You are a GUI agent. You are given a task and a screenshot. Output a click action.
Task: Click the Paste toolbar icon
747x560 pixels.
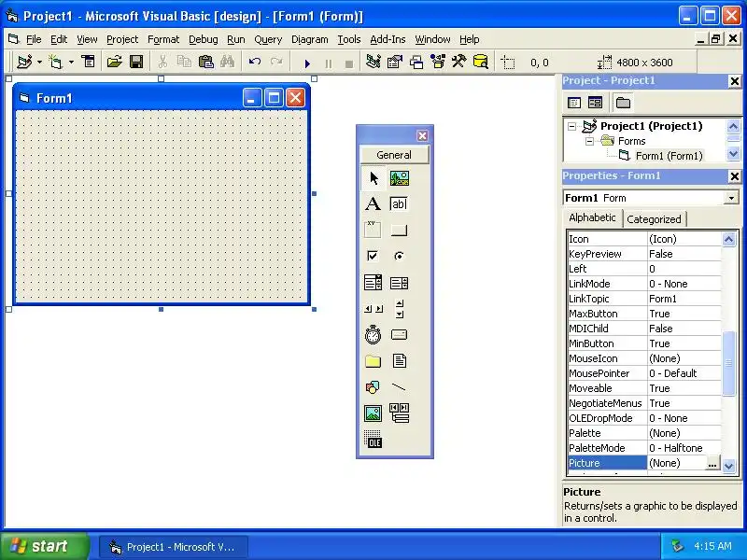(x=205, y=62)
